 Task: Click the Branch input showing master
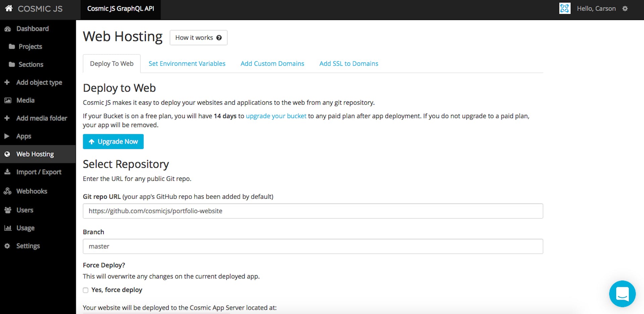point(312,246)
